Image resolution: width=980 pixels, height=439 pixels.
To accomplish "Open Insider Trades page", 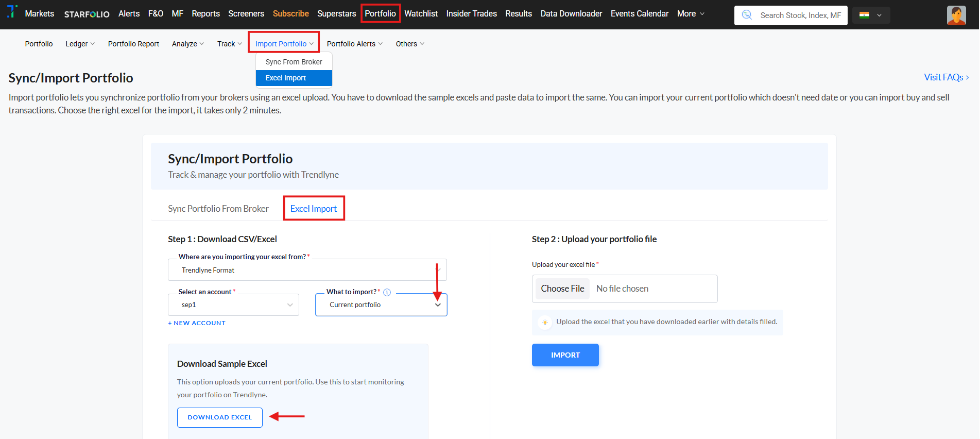I will click(x=471, y=14).
